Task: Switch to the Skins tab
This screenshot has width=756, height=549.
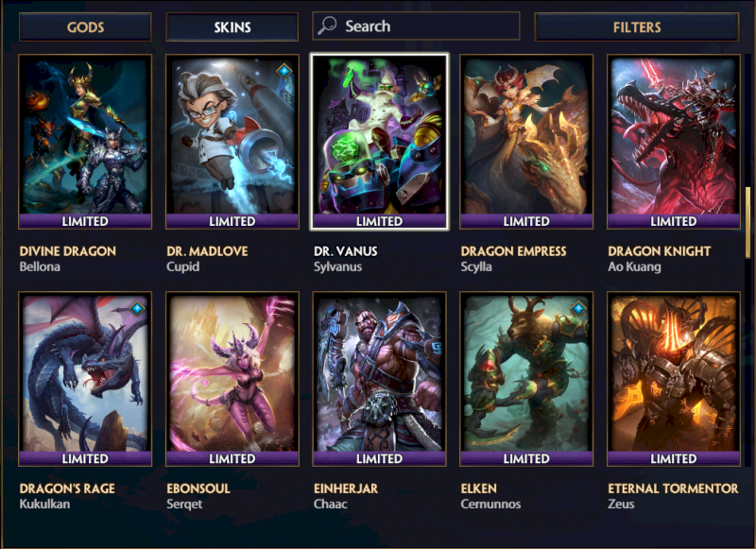Action: [x=232, y=27]
